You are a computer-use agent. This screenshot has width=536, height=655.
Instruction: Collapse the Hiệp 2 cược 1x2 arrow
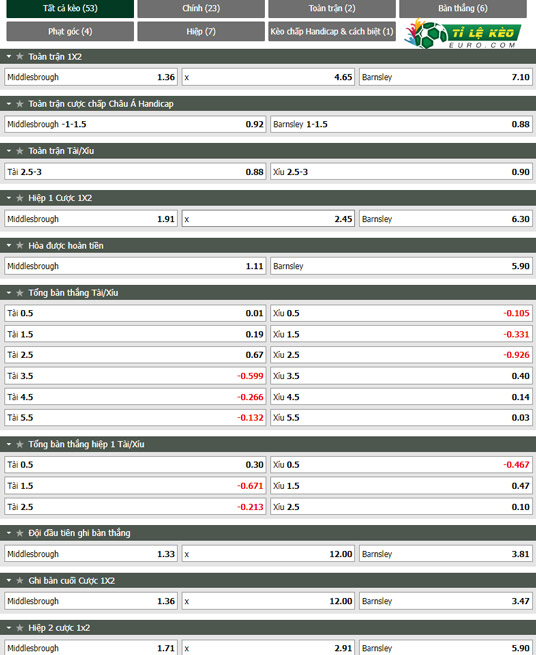9,628
